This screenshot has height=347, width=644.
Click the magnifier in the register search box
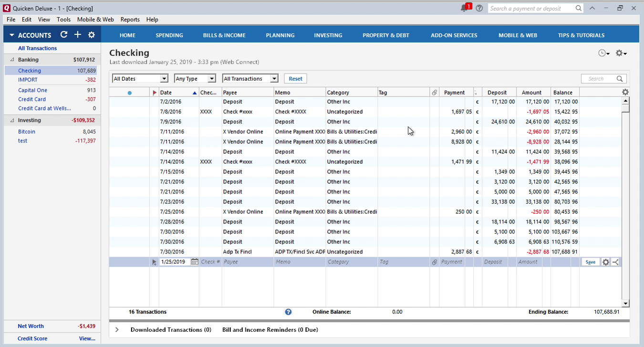point(620,79)
